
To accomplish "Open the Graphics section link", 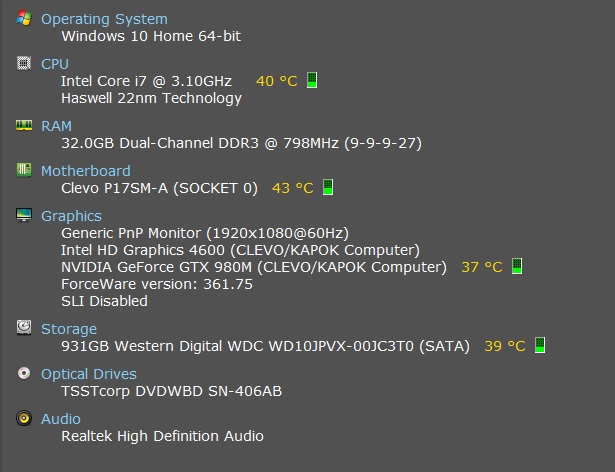I will tap(71, 216).
